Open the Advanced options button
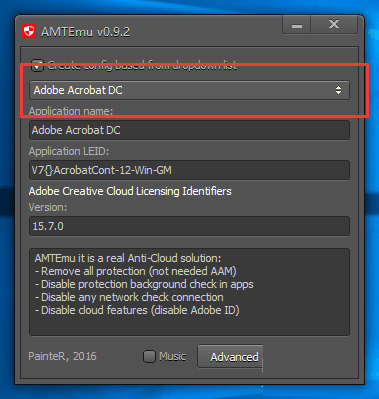Viewport: 379px width, 399px height. [230, 356]
